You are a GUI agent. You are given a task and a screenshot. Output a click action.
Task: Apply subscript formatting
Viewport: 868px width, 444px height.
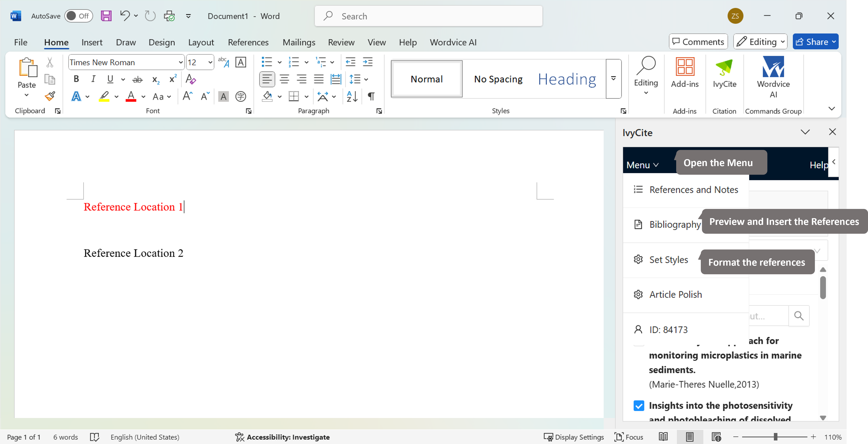point(155,80)
